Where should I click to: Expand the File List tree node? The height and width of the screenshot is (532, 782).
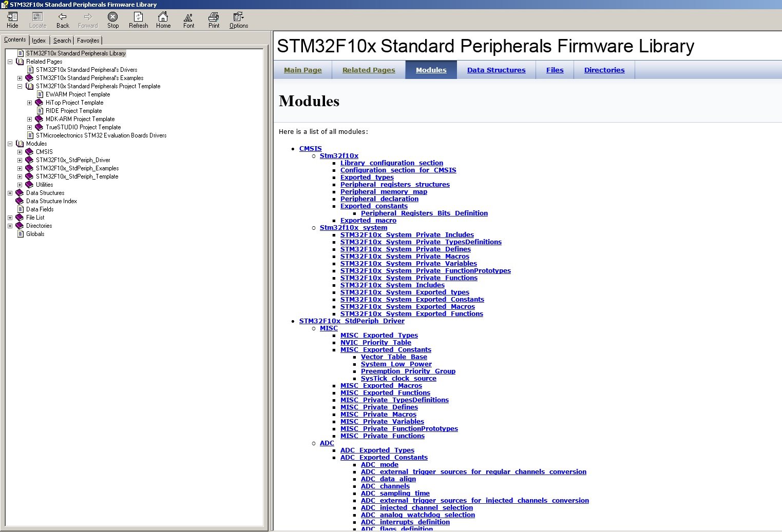10,218
